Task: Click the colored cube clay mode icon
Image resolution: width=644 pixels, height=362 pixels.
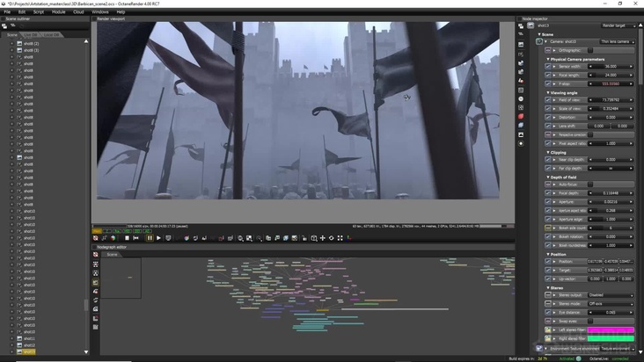Action: 113,238
